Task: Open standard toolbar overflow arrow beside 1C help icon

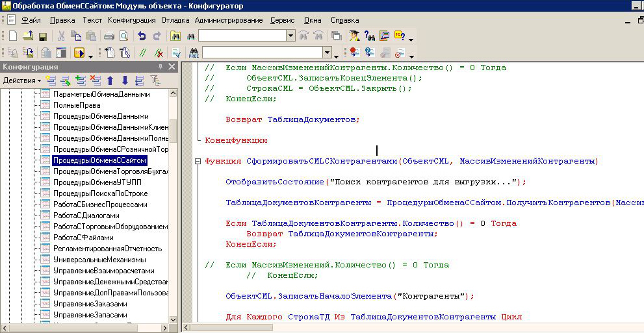Action: pos(411,40)
